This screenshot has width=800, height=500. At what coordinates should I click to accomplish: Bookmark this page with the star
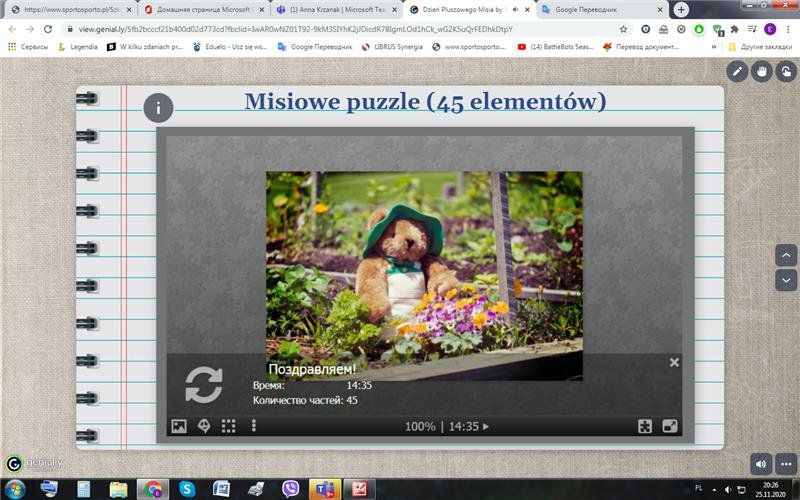pyautogui.click(x=623, y=29)
